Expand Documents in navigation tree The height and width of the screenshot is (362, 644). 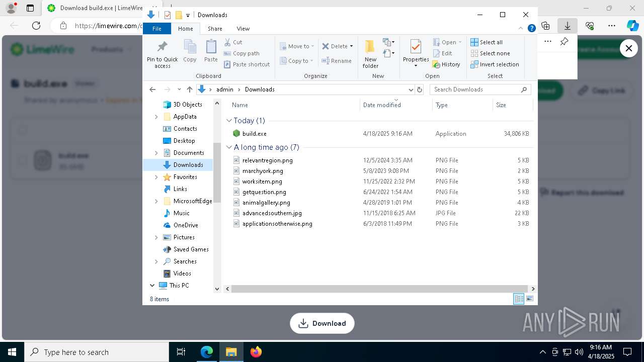156,153
